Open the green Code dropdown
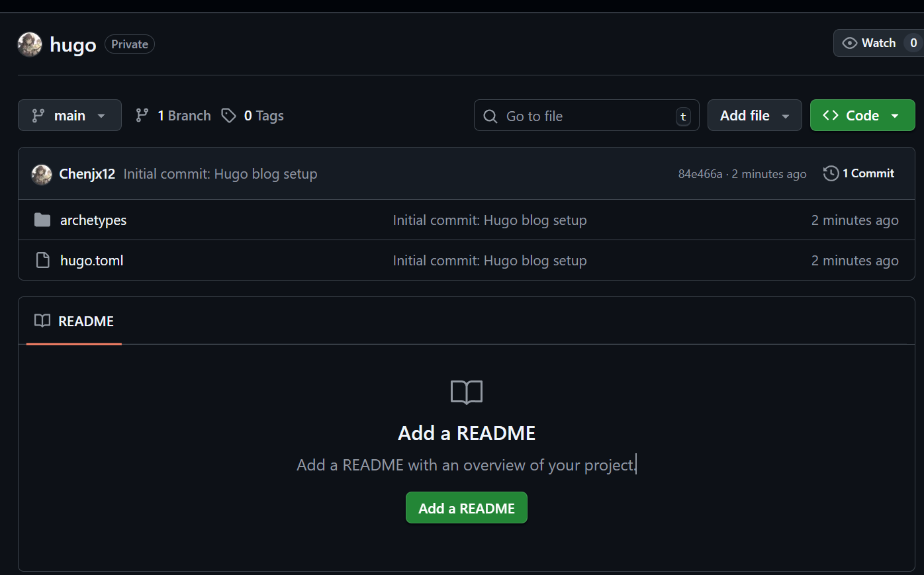 coord(862,115)
